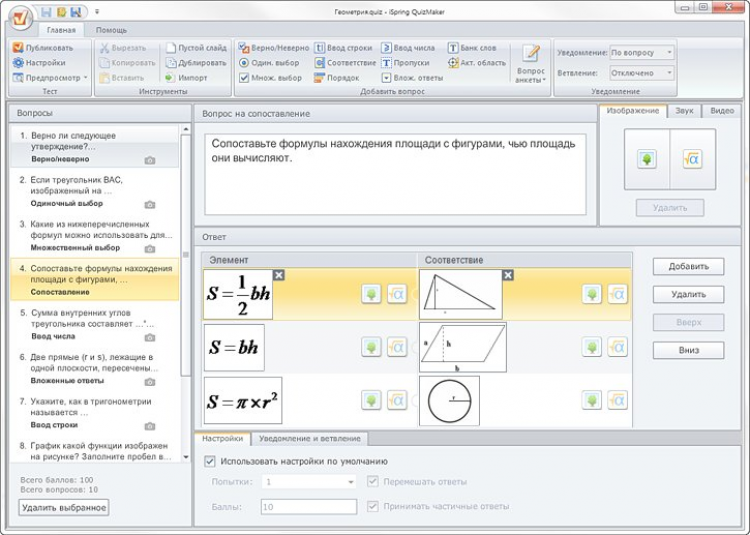
Task: Click the Удалить выбранное button
Action: (x=64, y=507)
